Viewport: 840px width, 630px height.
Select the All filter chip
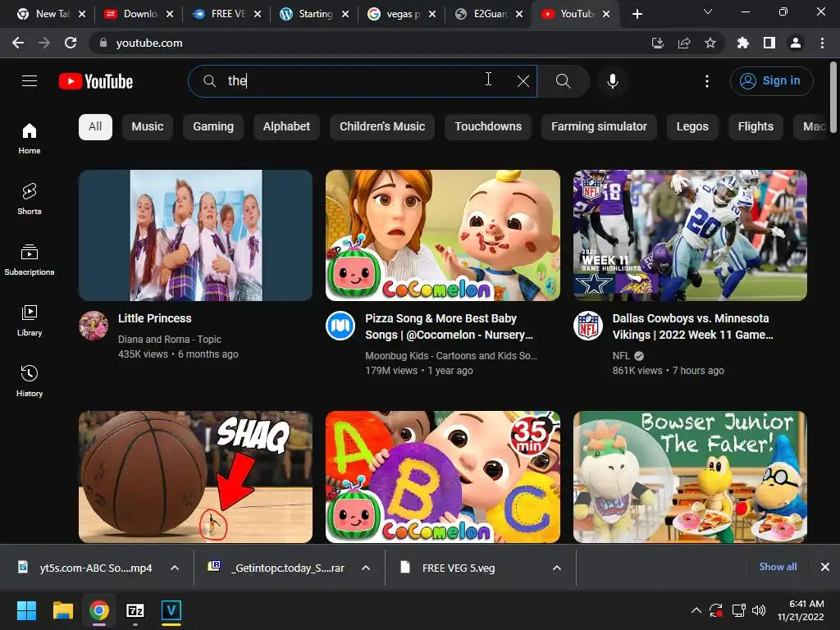tap(95, 127)
